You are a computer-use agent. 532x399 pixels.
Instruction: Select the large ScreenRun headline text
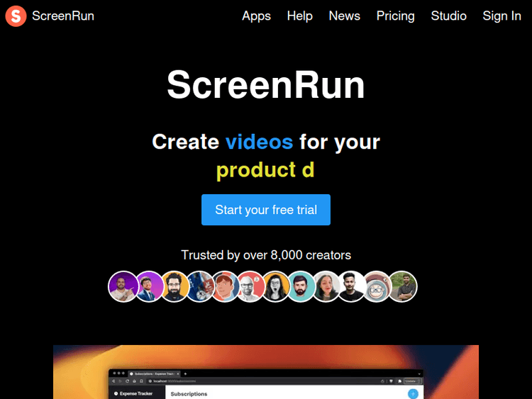[x=266, y=85]
